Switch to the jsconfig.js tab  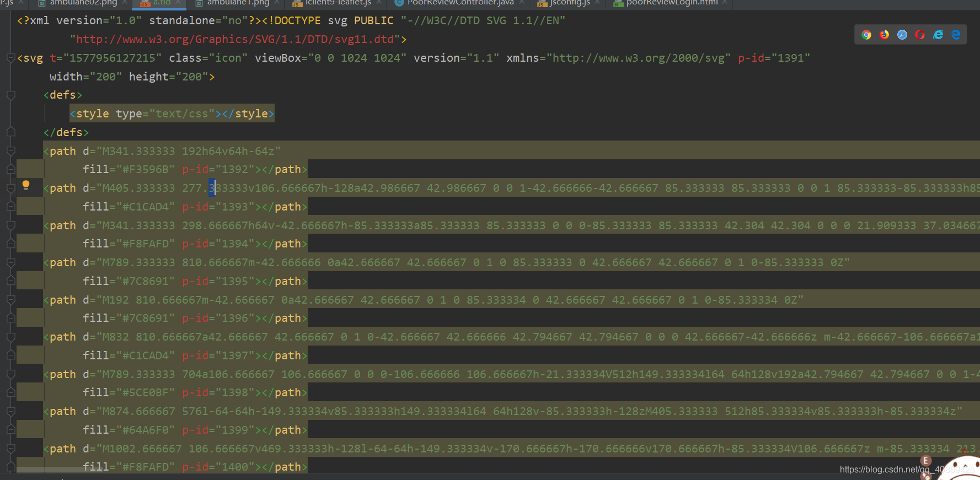(x=569, y=3)
